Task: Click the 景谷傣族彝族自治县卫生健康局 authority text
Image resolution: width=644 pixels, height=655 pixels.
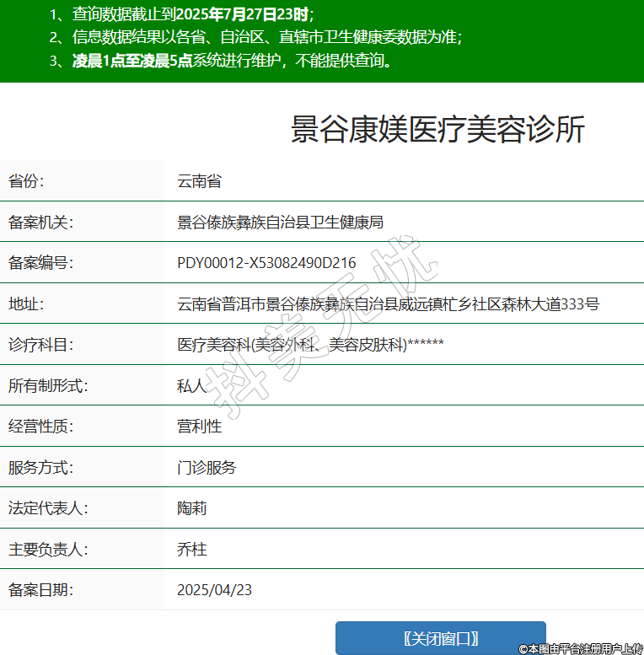Action: (x=280, y=223)
